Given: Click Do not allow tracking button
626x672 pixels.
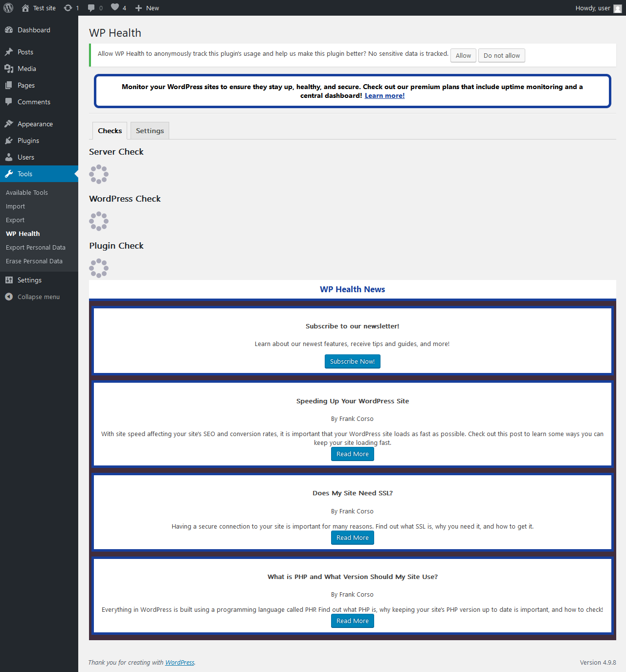Looking at the screenshot, I should [502, 55].
